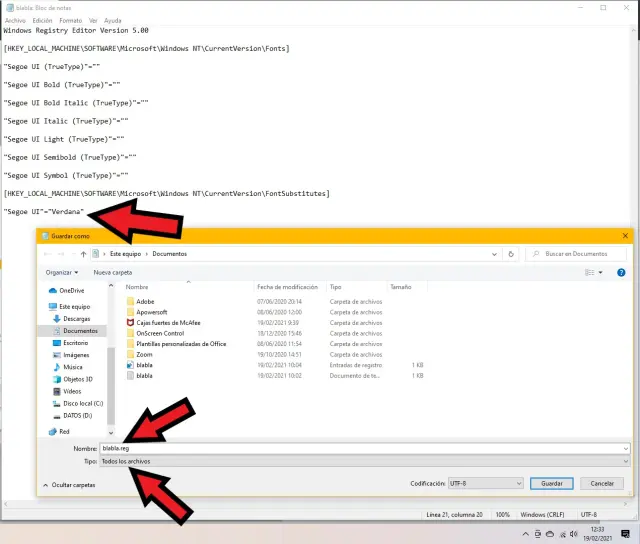The image size is (640, 544).
Task: Open the Zoom folder
Action: coord(144,354)
